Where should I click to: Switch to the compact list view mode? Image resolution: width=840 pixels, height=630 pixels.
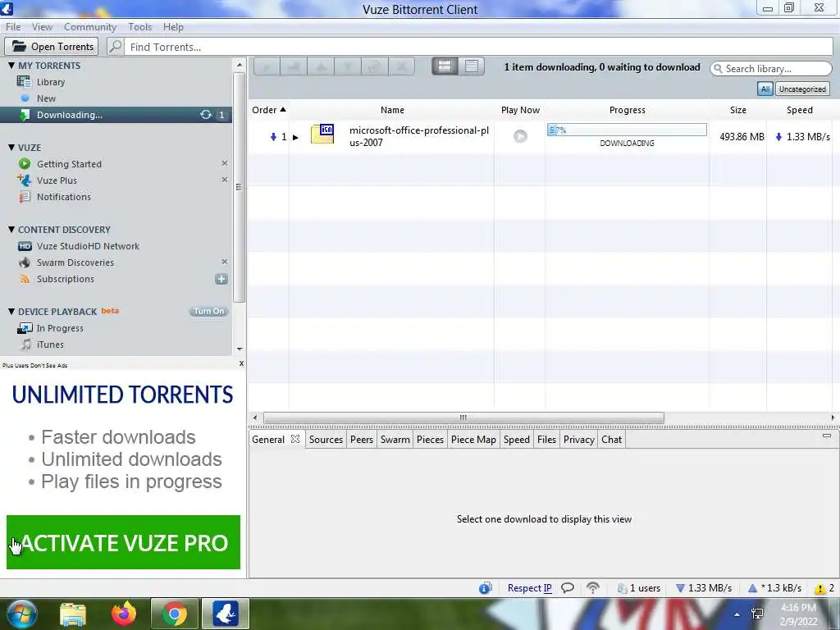472,66
